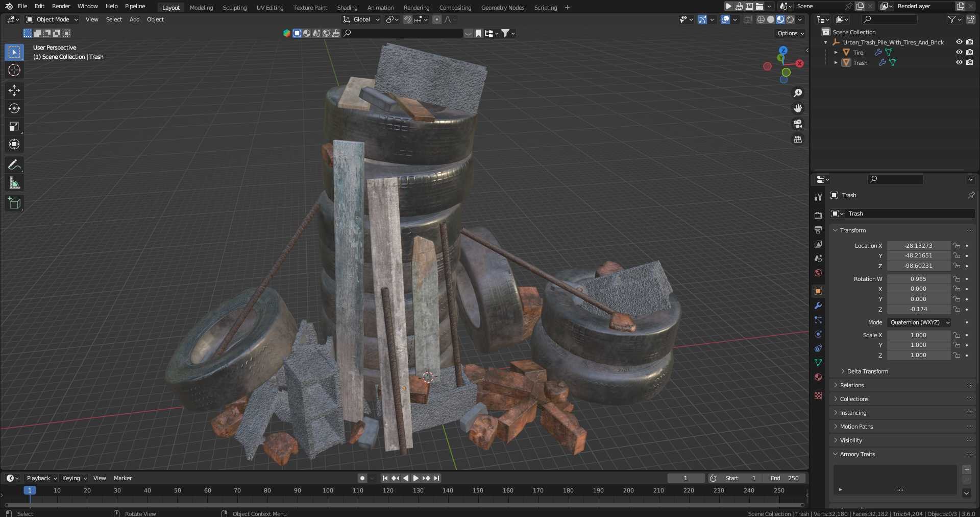Switch to Modeling workspace tab
The height and width of the screenshot is (517, 980).
click(x=201, y=8)
